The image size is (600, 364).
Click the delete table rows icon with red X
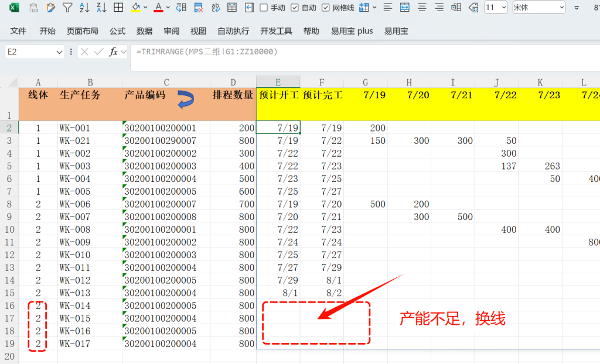point(198,7)
